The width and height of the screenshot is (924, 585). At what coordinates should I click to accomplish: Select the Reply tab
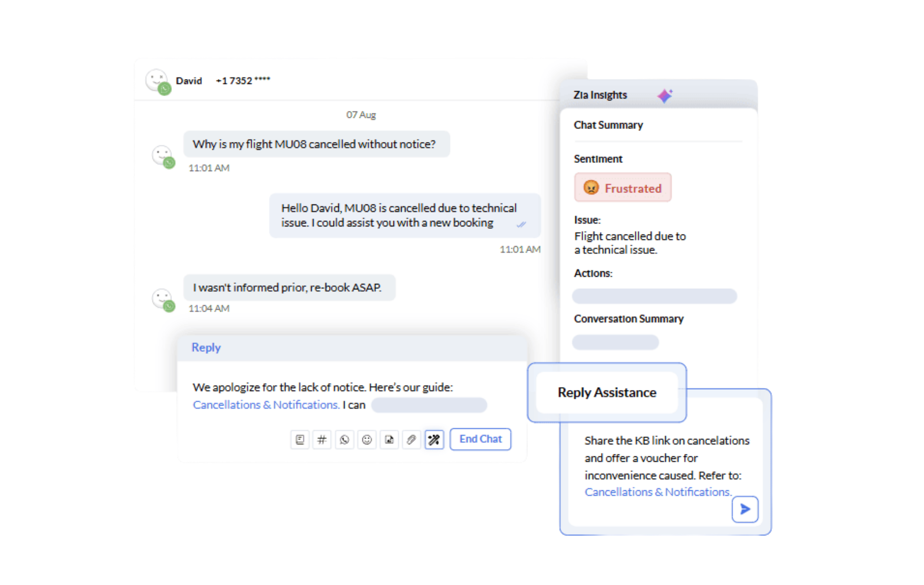(206, 347)
